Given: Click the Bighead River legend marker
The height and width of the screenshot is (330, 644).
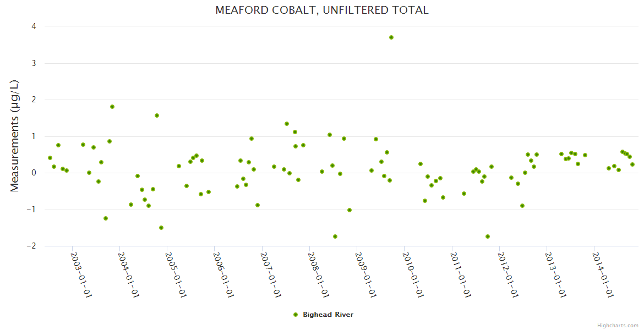Looking at the screenshot, I should coord(296,315).
